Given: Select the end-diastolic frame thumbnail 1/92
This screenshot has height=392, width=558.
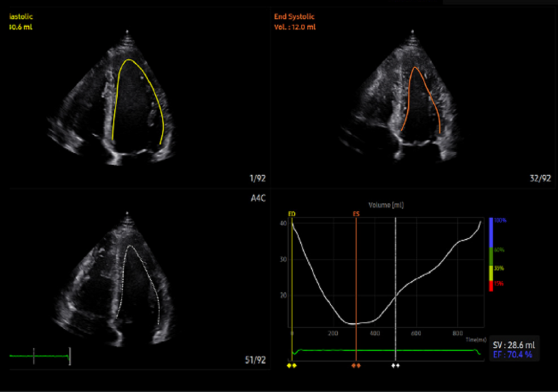Looking at the screenshot, I should (139, 98).
